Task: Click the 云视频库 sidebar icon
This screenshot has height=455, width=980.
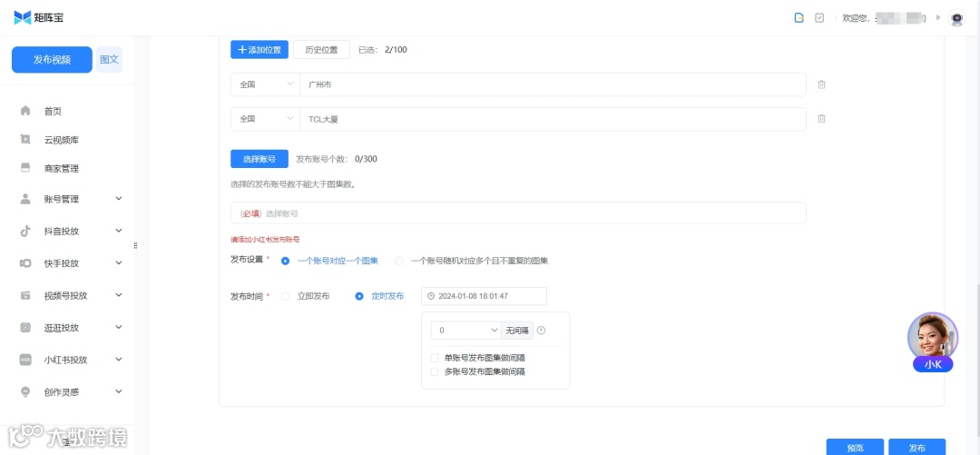Action: [x=25, y=140]
